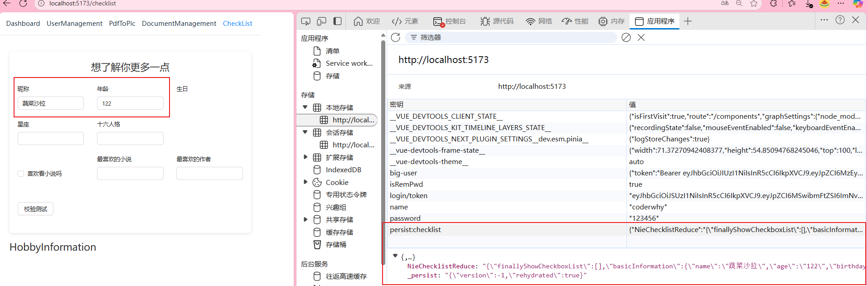Expand the 扩展存储 tree node
Screen dimensions: 868x286
tap(305, 157)
